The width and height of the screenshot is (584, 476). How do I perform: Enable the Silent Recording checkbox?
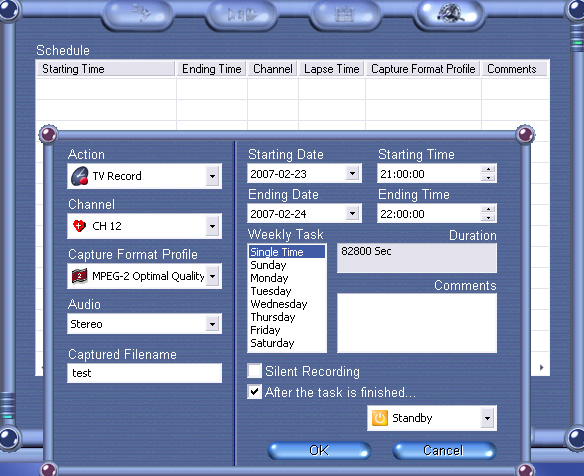click(x=254, y=371)
